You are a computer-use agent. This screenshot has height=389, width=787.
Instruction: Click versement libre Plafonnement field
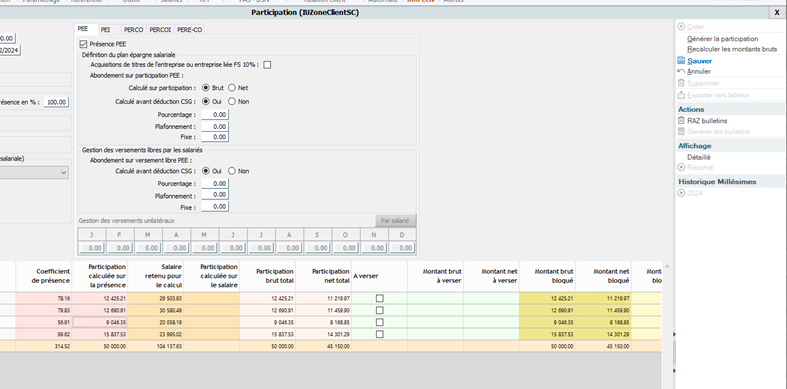[x=215, y=196]
